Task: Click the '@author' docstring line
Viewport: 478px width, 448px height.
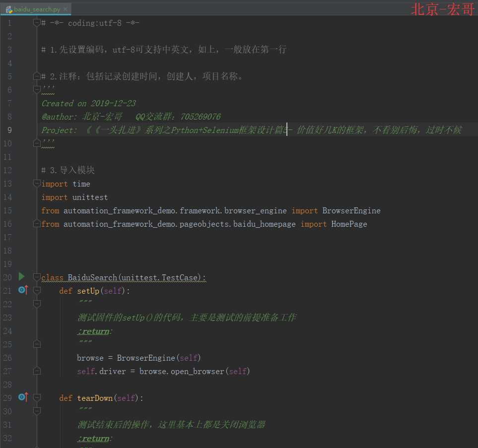Action: click(x=131, y=117)
